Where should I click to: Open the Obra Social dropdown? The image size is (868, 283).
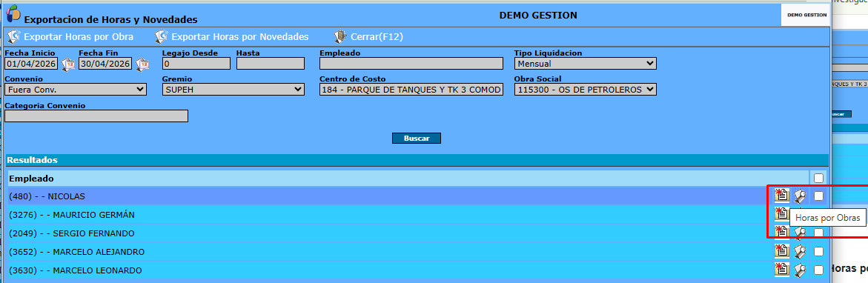pos(585,90)
